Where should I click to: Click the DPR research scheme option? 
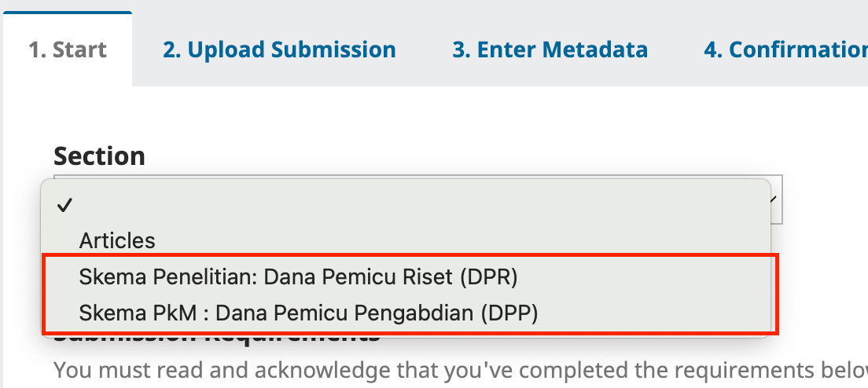299,276
